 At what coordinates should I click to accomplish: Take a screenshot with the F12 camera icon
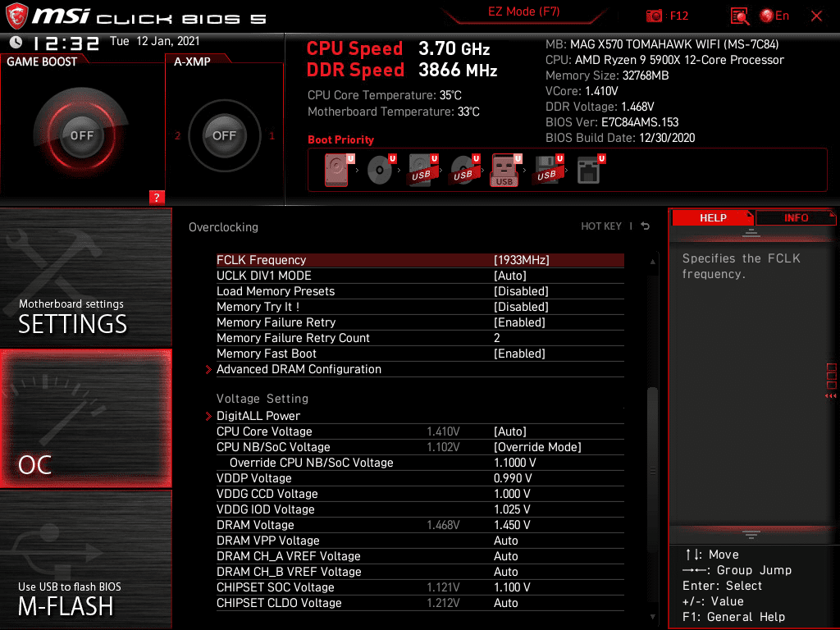(654, 16)
